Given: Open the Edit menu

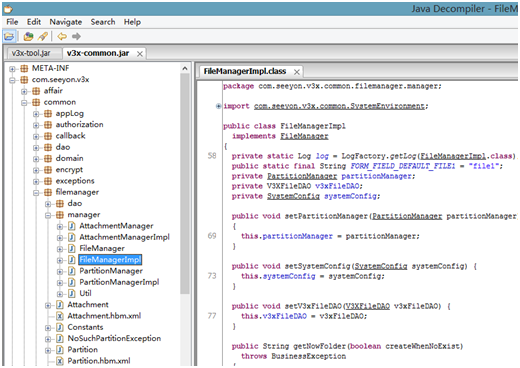Looking at the screenshot, I should [x=34, y=22].
